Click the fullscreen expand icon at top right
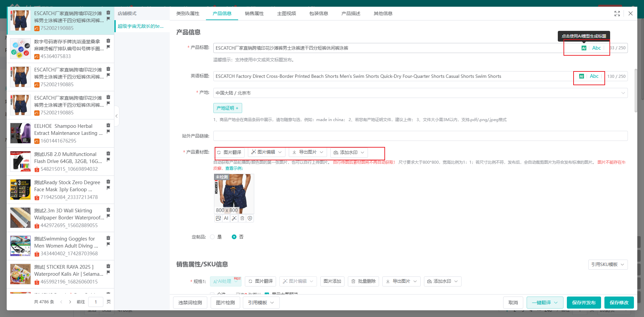The width and height of the screenshot is (644, 317). [617, 13]
